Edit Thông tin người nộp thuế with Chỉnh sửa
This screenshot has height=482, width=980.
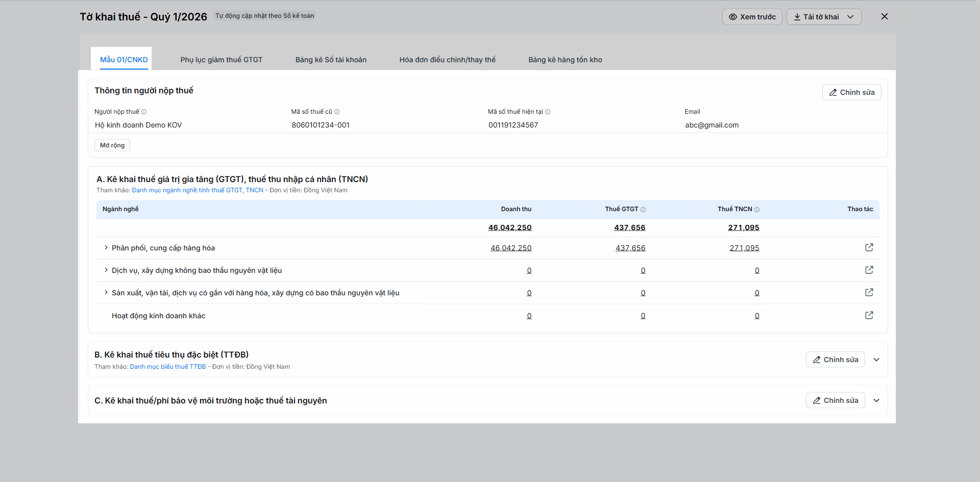point(852,92)
